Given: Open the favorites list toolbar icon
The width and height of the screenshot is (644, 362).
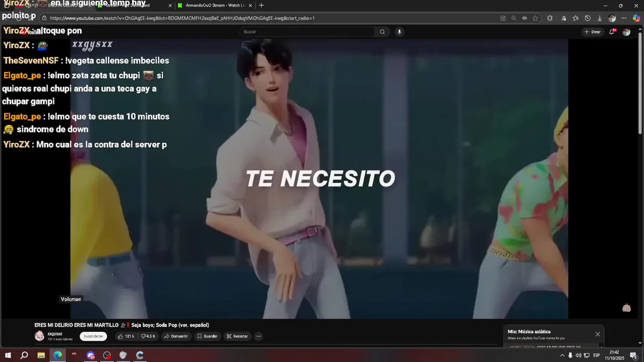Looking at the screenshot, I should (576, 18).
